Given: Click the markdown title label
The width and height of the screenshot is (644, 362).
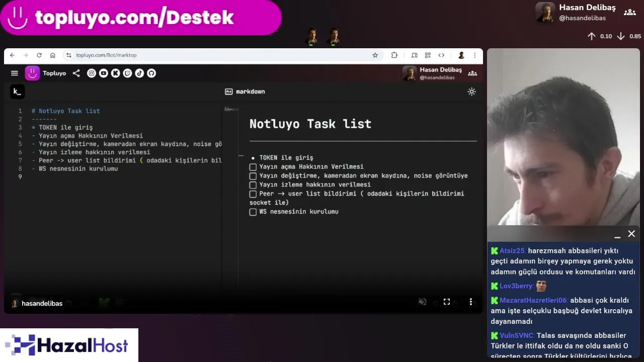Looking at the screenshot, I should tap(245, 92).
